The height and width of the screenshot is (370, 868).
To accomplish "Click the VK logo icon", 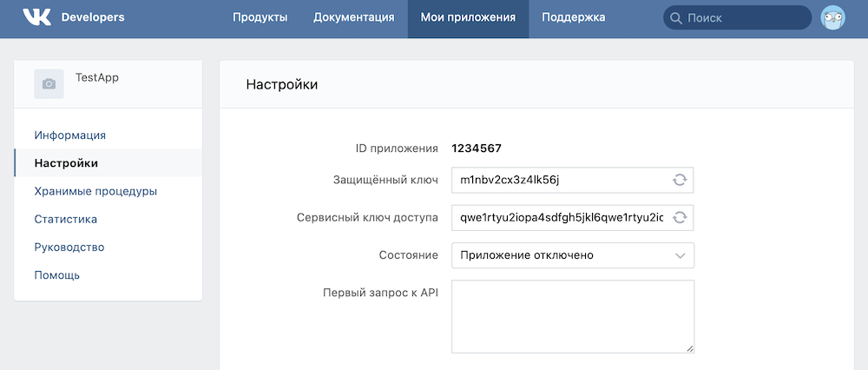I will click(x=37, y=17).
